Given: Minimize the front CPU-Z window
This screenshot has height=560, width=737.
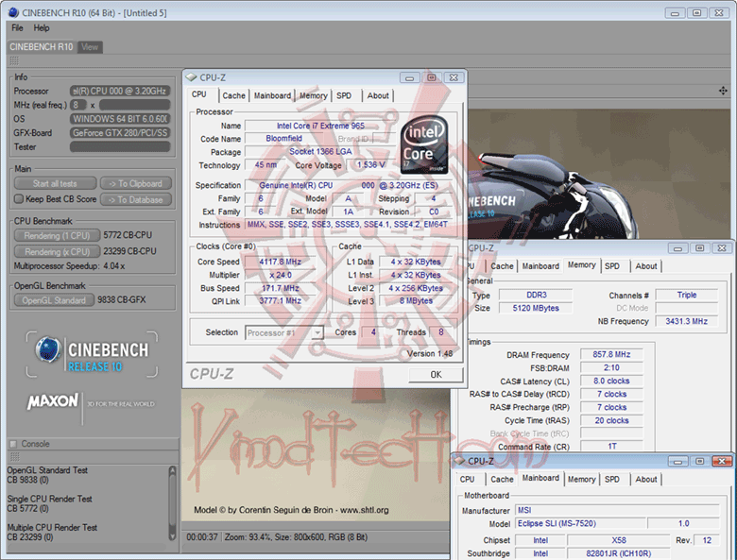Looking at the screenshot, I should click(x=409, y=77).
